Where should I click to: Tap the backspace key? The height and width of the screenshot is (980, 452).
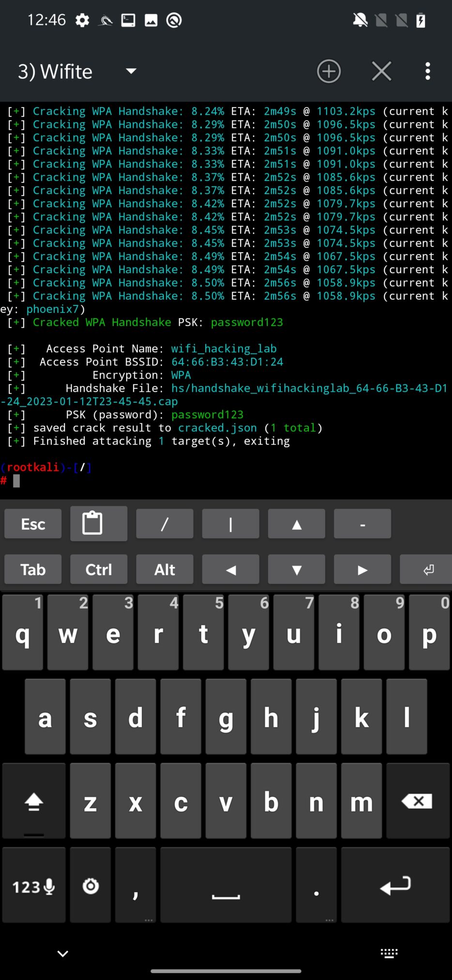tap(418, 801)
